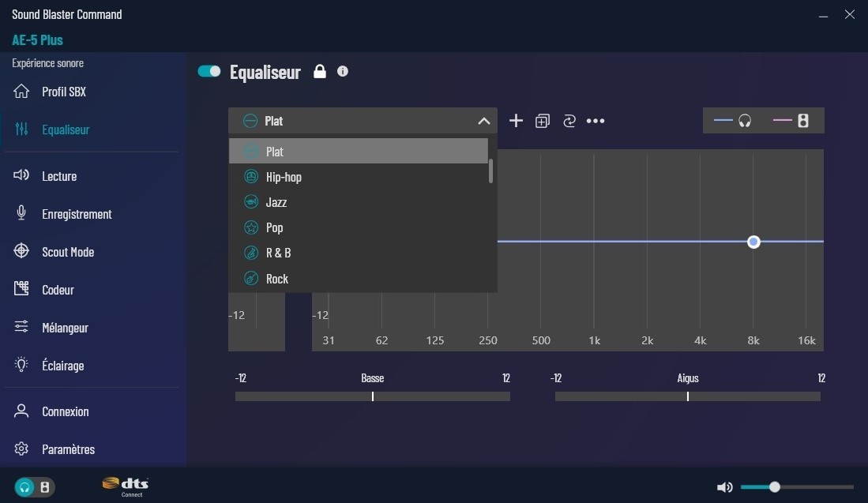Click the AE-5 Plus device name

(x=38, y=39)
